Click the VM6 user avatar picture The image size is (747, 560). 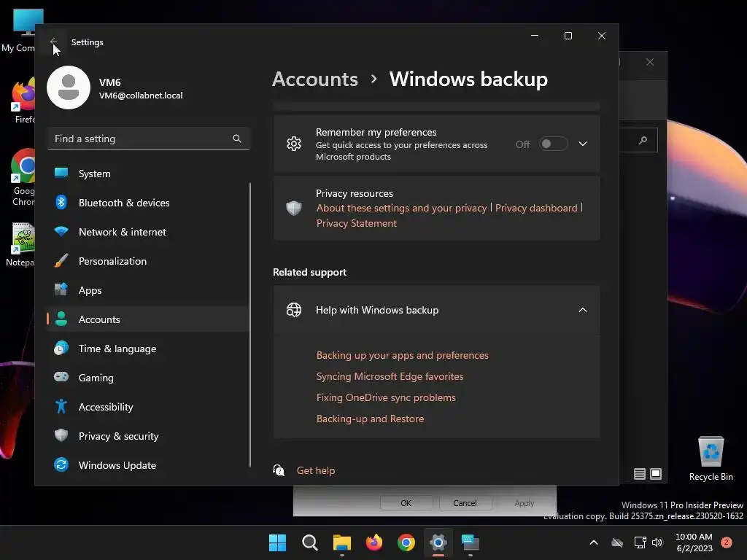click(69, 87)
